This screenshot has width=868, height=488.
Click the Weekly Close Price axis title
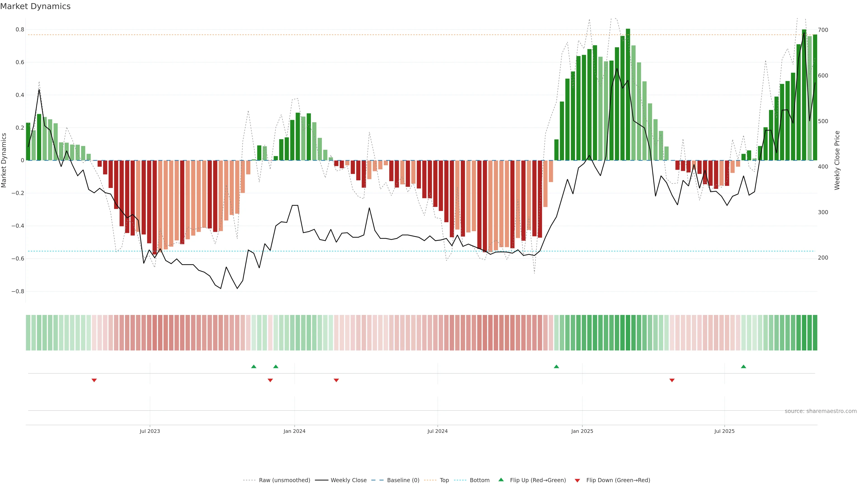837,160
